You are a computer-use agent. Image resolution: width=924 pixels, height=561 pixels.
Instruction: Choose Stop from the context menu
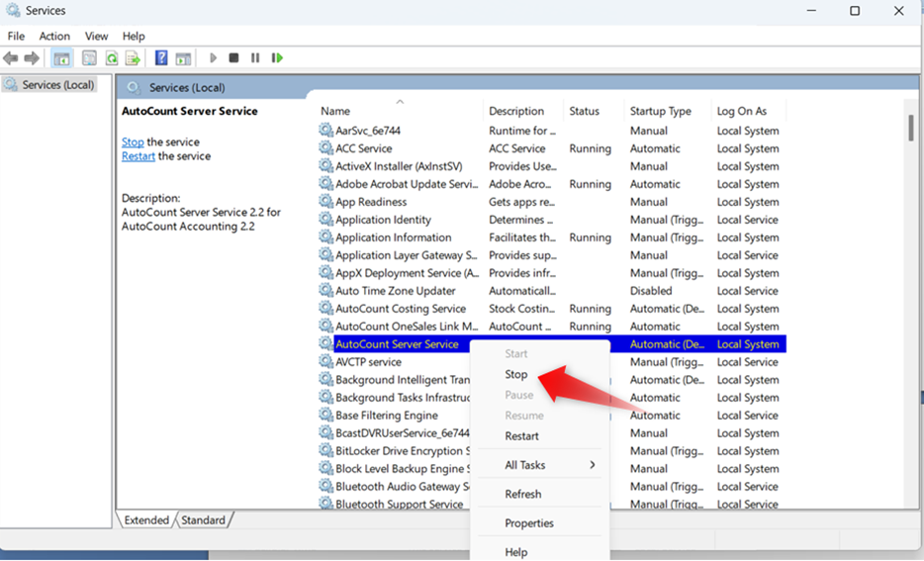click(516, 375)
